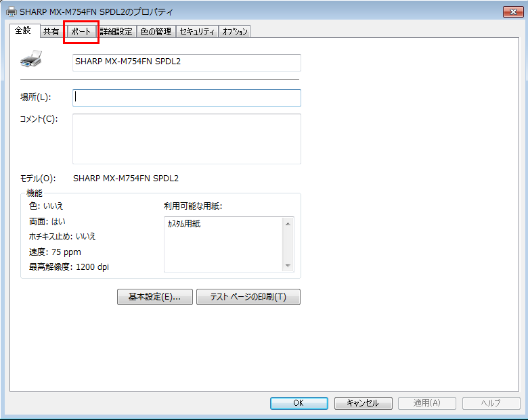Select the オプション tab

(235, 31)
